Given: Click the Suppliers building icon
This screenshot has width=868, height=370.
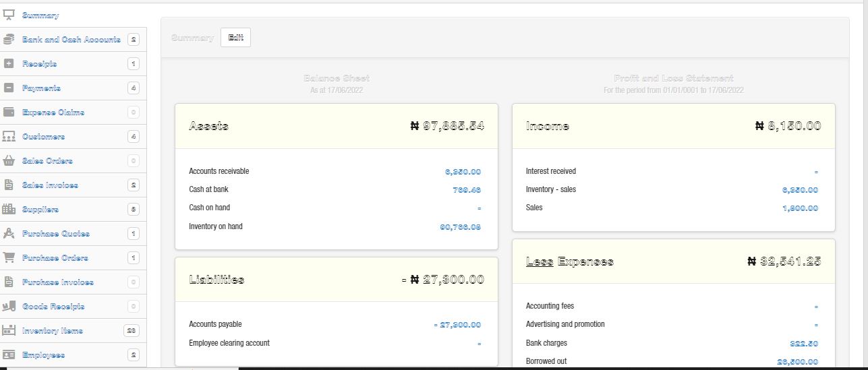Looking at the screenshot, I should pyautogui.click(x=9, y=210).
